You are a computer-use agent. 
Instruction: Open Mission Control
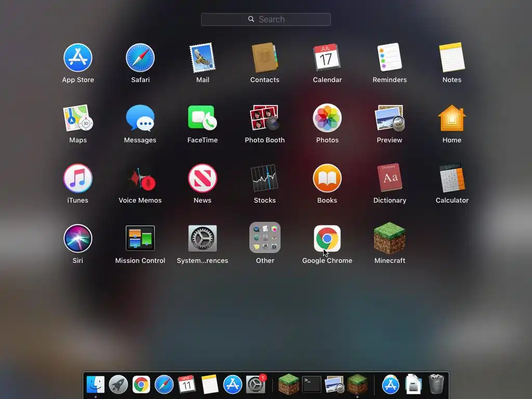tap(140, 238)
